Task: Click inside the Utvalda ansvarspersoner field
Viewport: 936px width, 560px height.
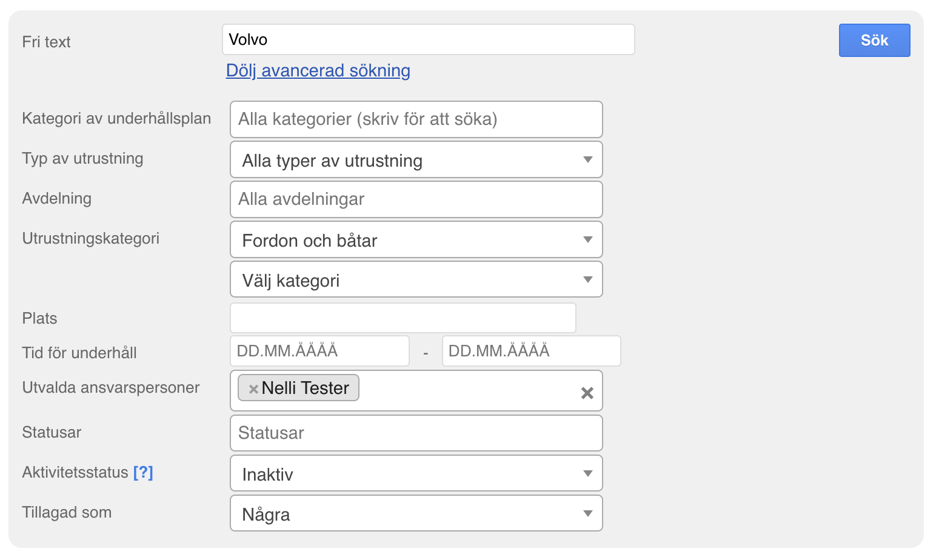Action: 467,391
